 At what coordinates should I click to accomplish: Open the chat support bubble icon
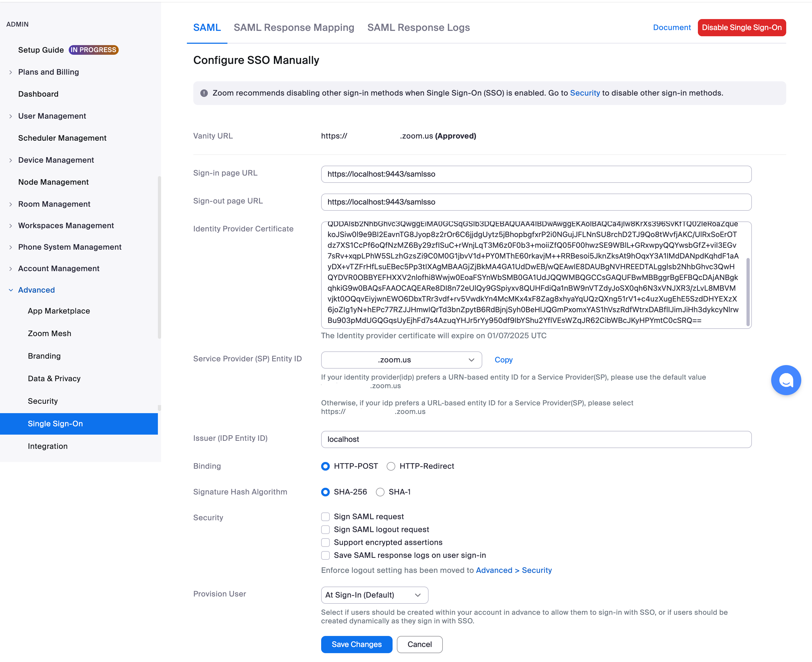pyautogui.click(x=786, y=380)
